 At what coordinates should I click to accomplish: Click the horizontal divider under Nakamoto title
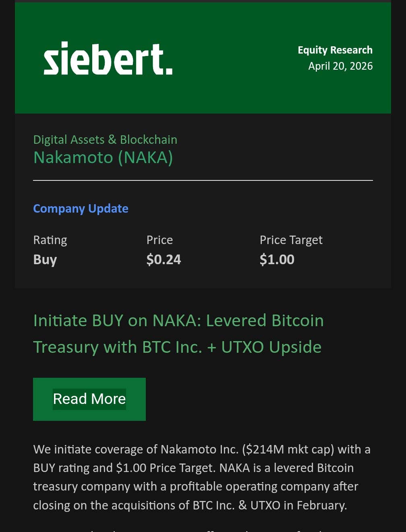tap(203, 180)
